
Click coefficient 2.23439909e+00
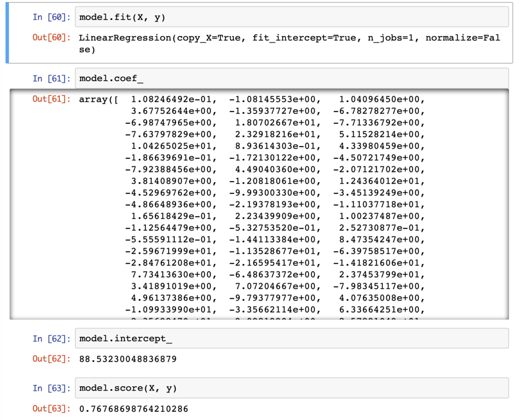[275, 216]
